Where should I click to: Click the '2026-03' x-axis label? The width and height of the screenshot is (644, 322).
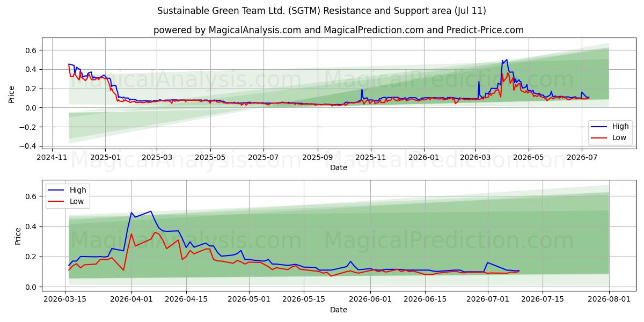475,158
